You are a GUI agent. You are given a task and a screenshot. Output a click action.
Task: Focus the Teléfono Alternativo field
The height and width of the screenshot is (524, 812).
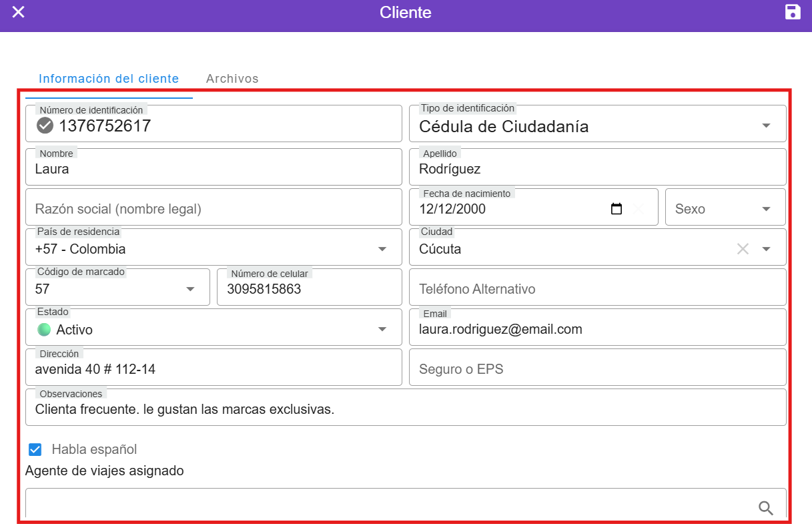click(x=597, y=289)
